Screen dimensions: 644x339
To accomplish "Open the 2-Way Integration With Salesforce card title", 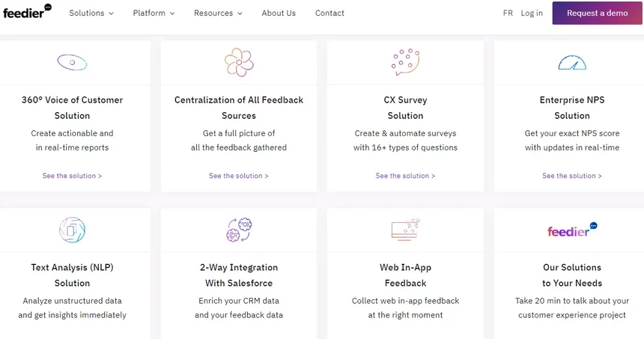I will (239, 275).
